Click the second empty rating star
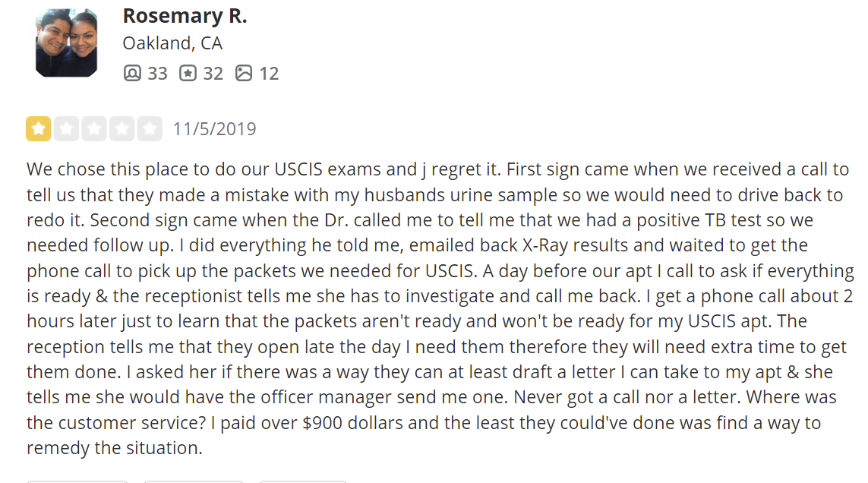The width and height of the screenshot is (868, 483). pos(66,128)
